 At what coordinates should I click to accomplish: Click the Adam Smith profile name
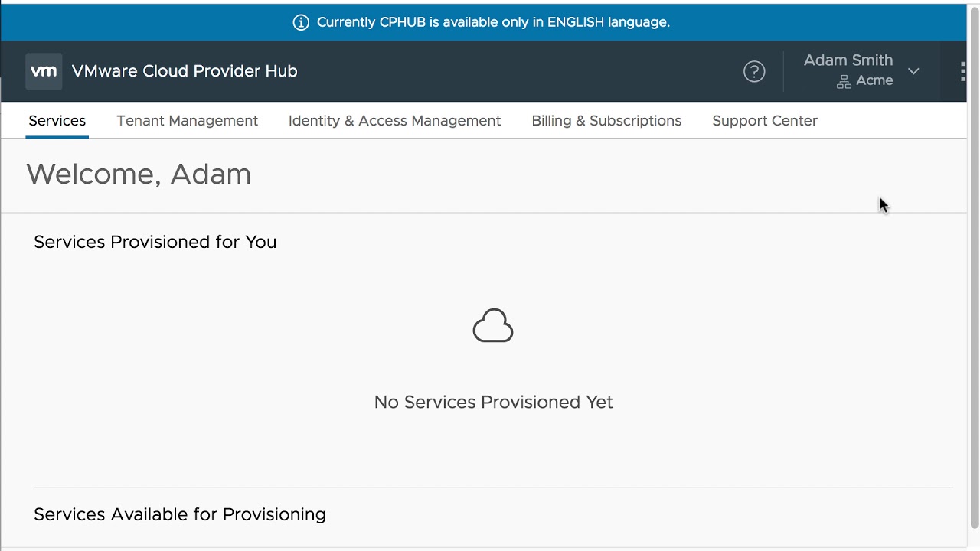pyautogui.click(x=848, y=60)
